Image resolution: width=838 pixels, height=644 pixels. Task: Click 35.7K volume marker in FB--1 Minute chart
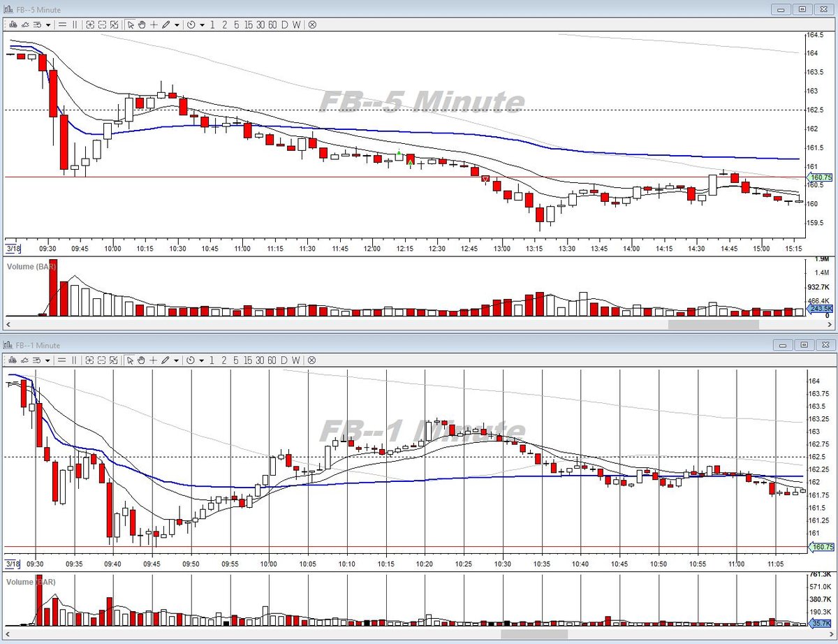click(821, 623)
